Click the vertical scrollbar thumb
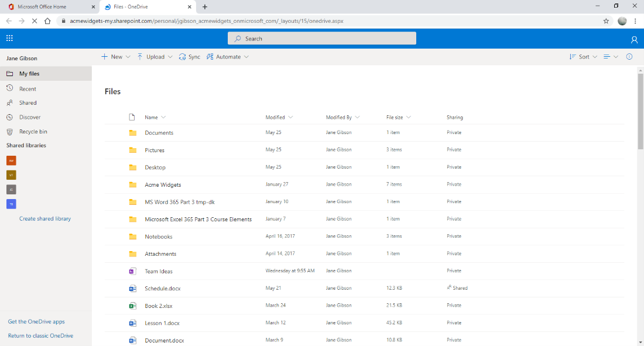 (x=640, y=111)
